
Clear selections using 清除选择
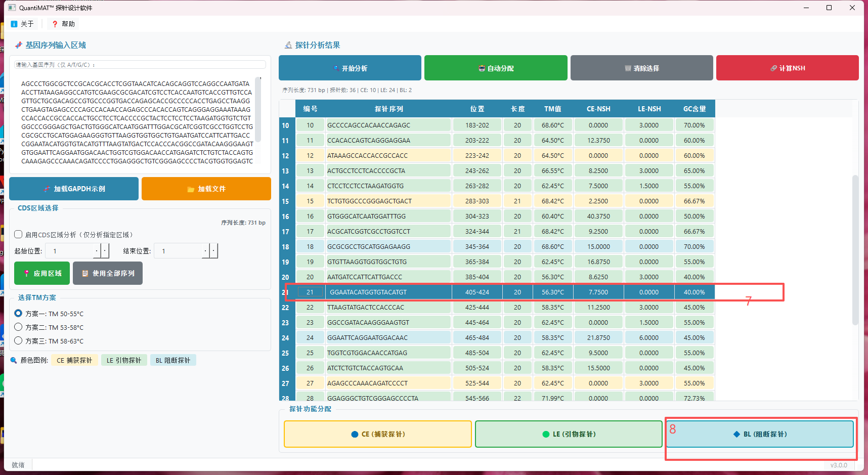pos(641,68)
